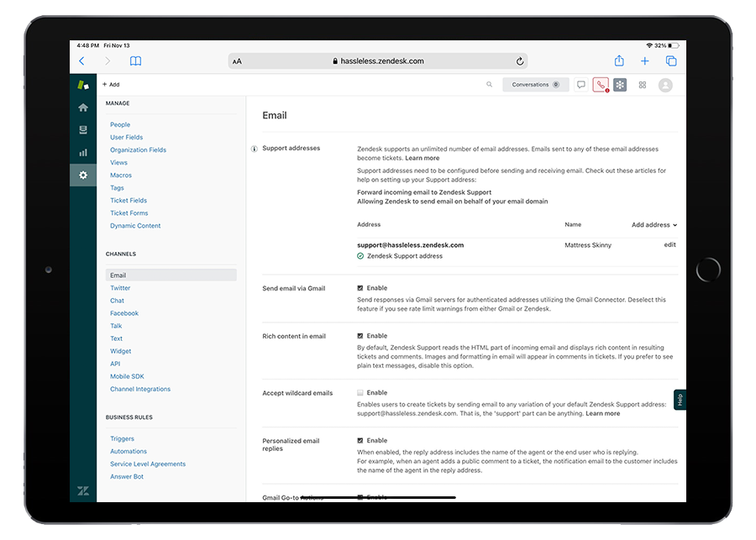Image resolution: width=756 pixels, height=540 pixels.
Task: Open Forward incoming email to Zendesk Support
Action: [x=424, y=191]
